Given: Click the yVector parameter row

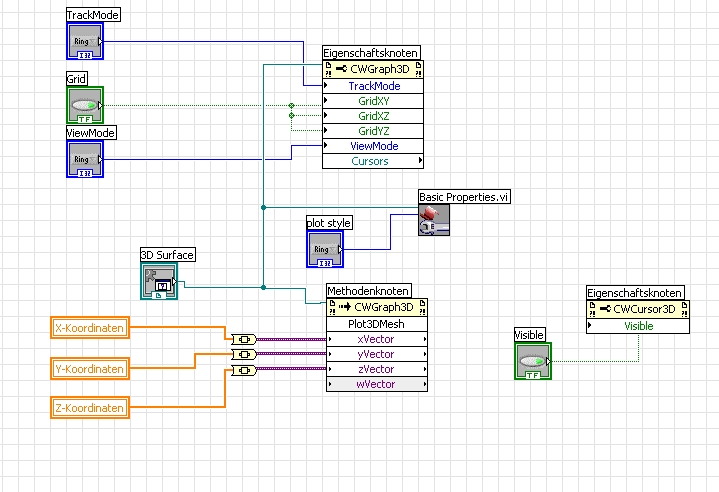Looking at the screenshot, I should click(x=377, y=354).
